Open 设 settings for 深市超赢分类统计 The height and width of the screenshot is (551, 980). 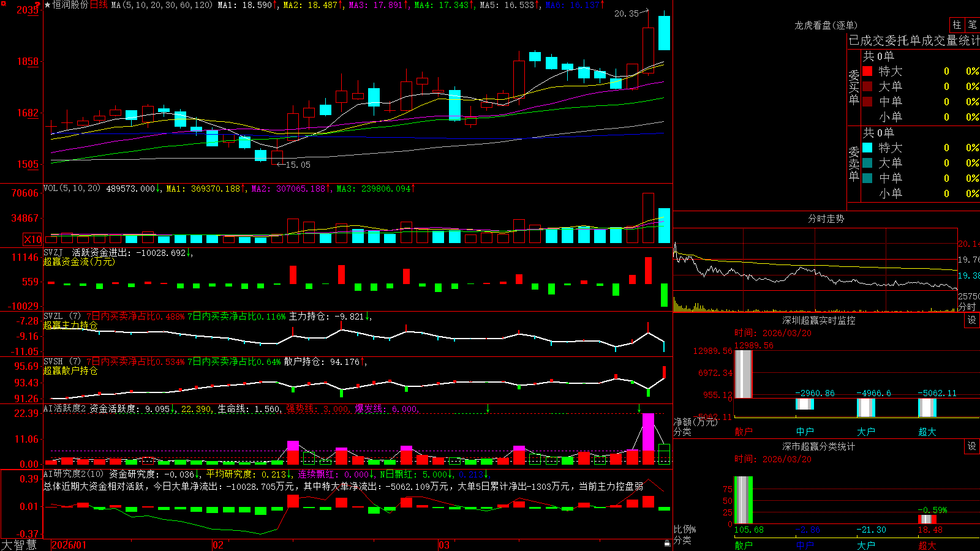pos(972,446)
